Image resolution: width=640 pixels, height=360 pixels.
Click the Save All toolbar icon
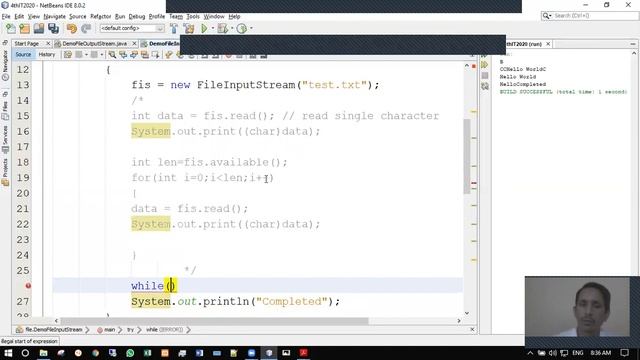pyautogui.click(x=53, y=29)
